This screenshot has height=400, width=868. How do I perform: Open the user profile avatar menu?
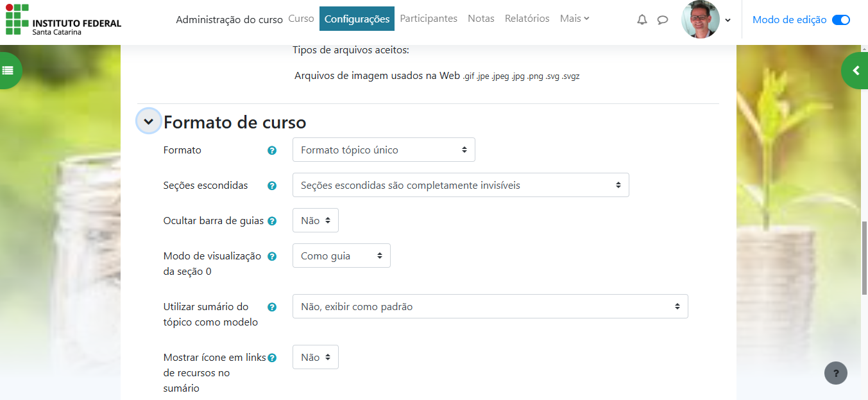pyautogui.click(x=706, y=19)
